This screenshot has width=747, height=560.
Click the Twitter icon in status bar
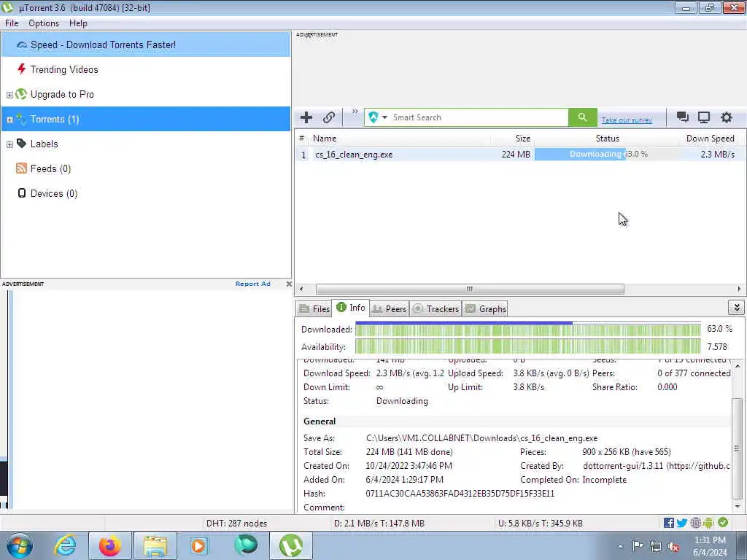[x=682, y=523]
